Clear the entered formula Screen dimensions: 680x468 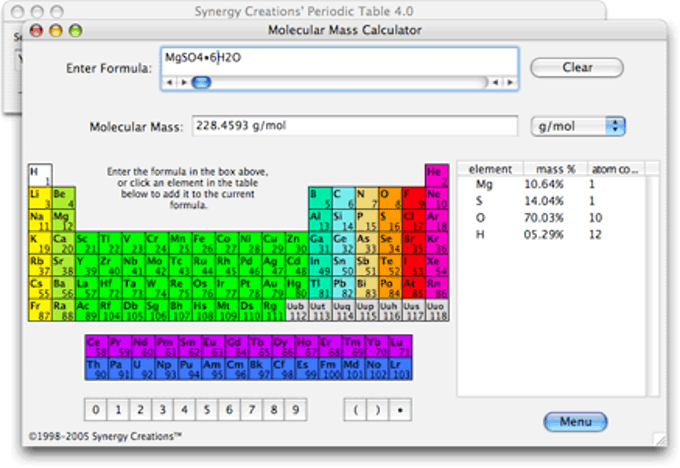click(577, 67)
